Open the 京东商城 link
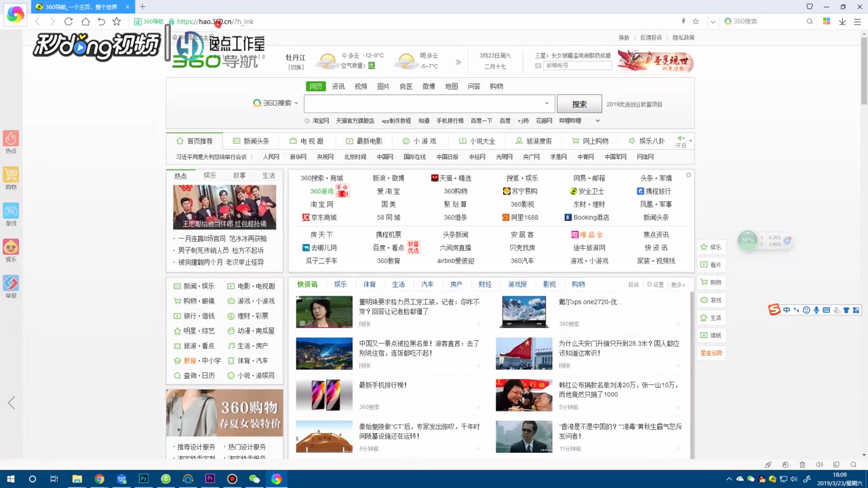The height and width of the screenshot is (488, 868). [x=319, y=218]
